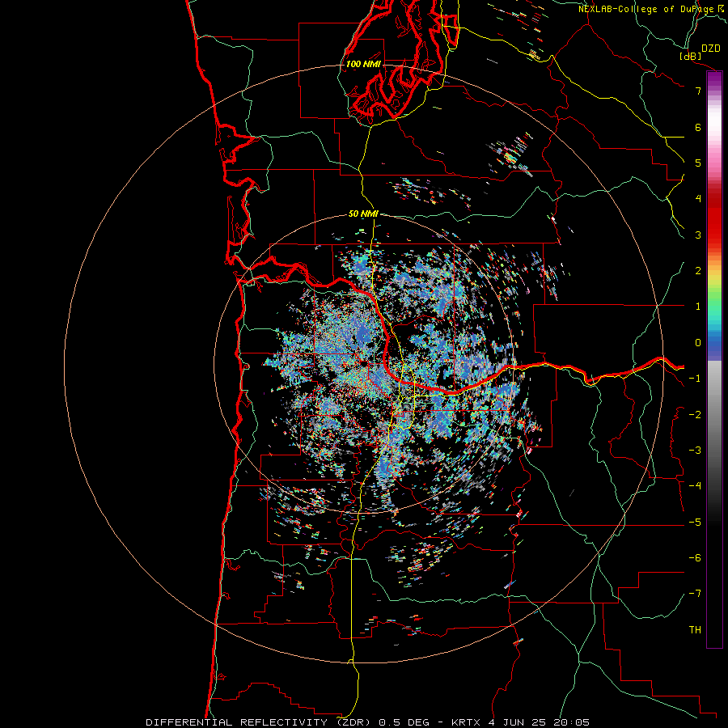Click the -1 value on color scale
Image resolution: width=728 pixels, height=728 pixels.
695,379
